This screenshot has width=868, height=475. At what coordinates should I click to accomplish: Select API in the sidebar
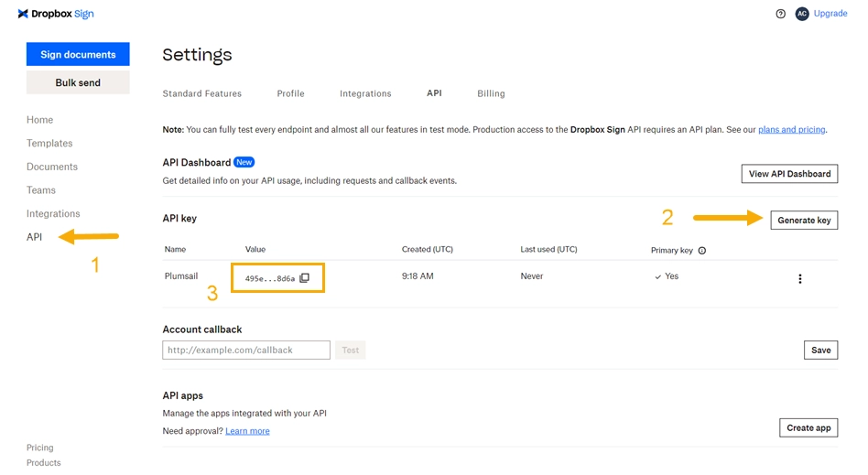click(x=34, y=237)
